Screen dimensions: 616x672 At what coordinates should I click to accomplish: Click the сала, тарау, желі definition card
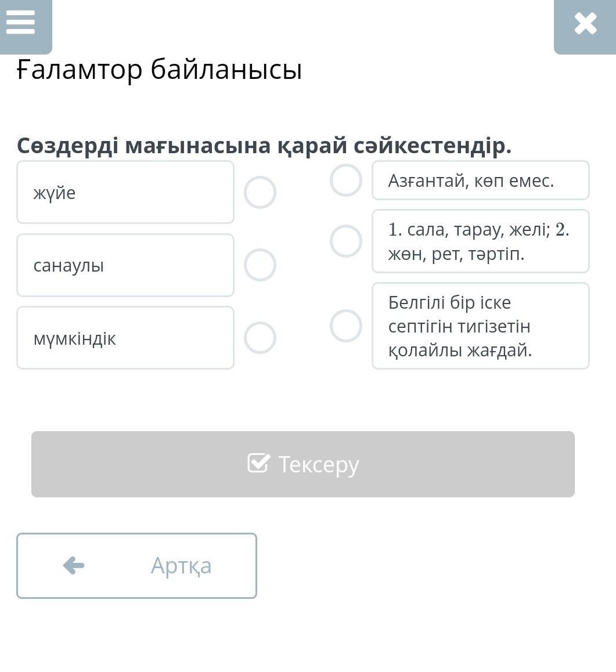(x=480, y=241)
